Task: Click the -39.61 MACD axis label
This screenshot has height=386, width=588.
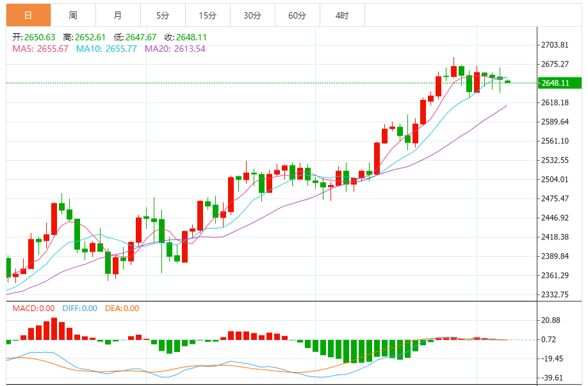Action: point(552,378)
